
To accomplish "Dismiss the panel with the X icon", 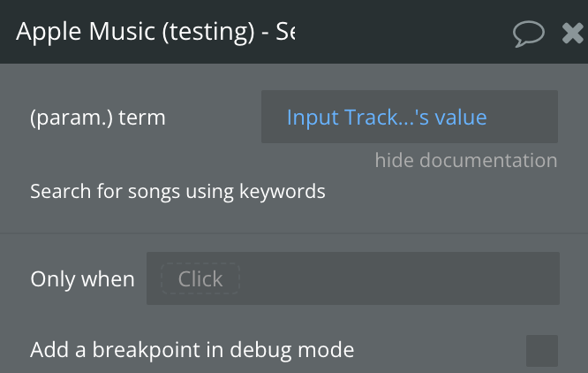I will (x=573, y=33).
